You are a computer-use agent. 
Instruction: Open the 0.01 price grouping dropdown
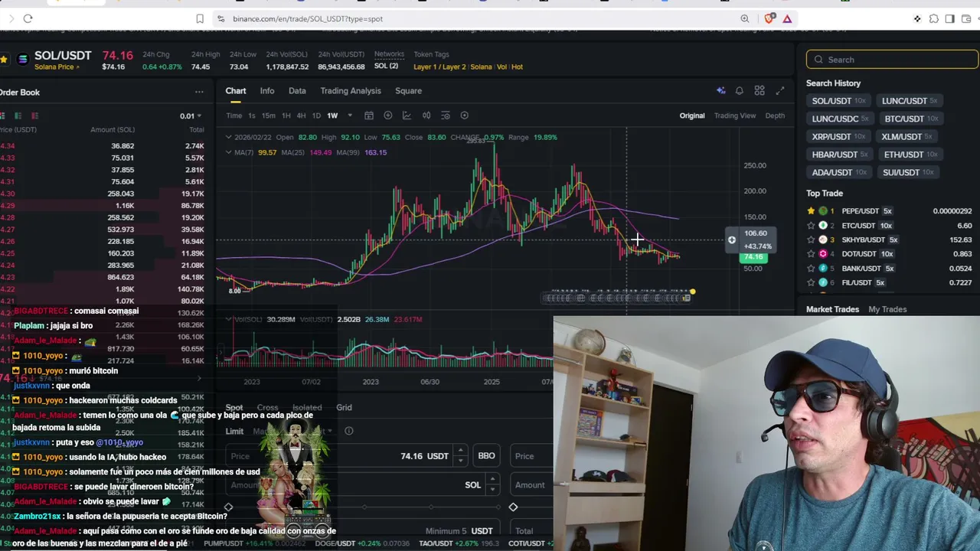(x=191, y=116)
